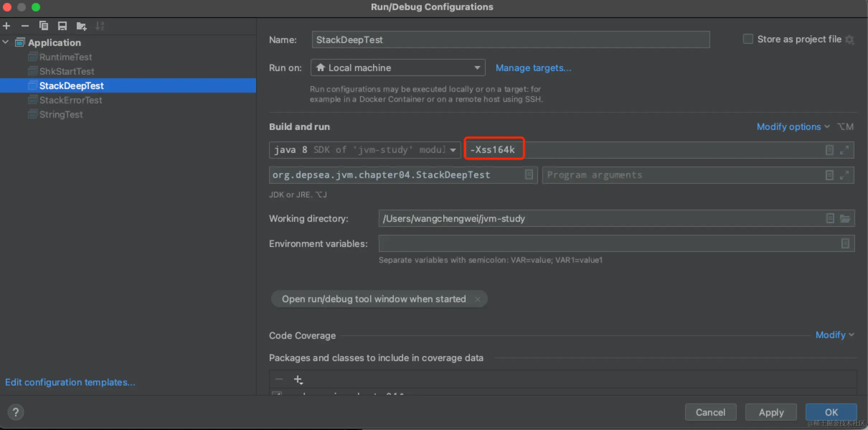Click the Copy Configuration icon
This screenshot has height=430, width=868.
click(x=44, y=26)
